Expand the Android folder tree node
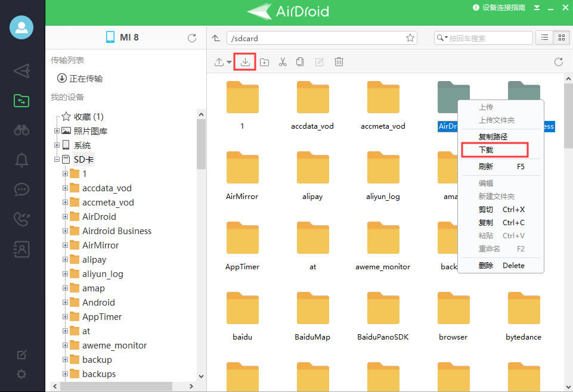This screenshot has width=573, height=392. tap(64, 302)
